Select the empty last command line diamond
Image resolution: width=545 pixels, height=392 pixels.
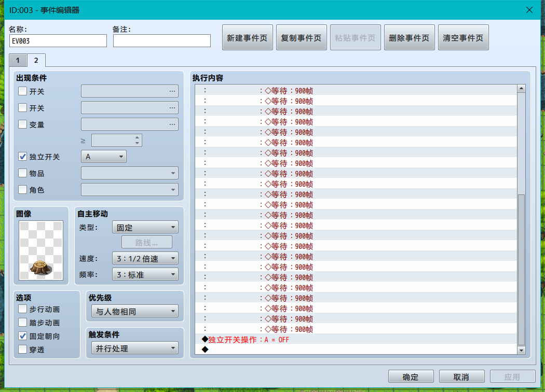click(x=356, y=349)
